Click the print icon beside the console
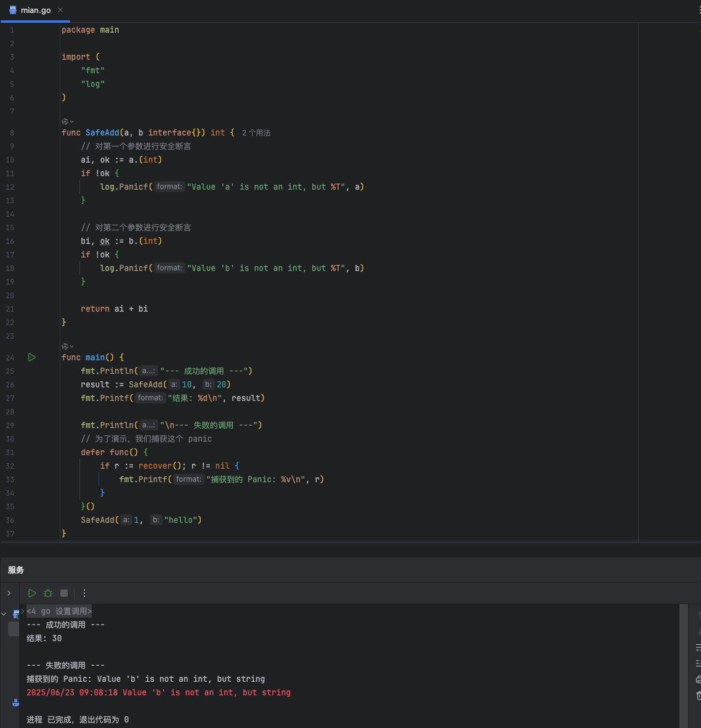This screenshot has height=728, width=701. pos(698,679)
